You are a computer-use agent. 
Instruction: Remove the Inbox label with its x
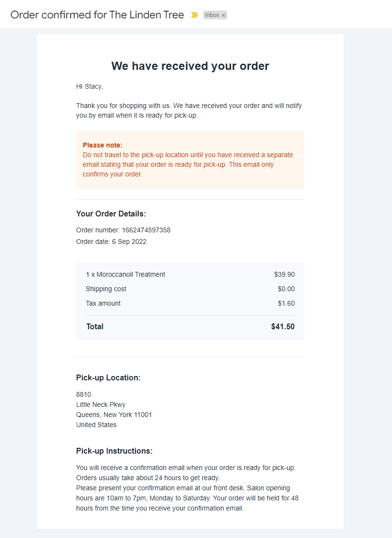pyautogui.click(x=223, y=15)
